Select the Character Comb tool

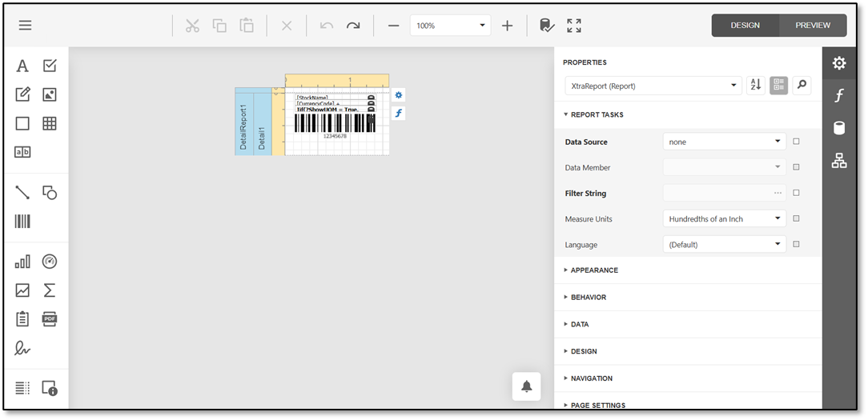pos(22,152)
